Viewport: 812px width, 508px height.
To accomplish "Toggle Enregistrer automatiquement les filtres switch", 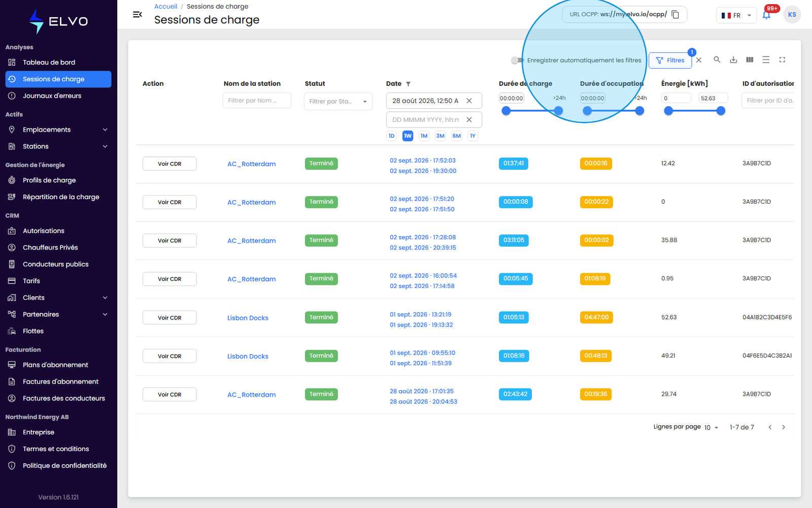I will coord(517,60).
